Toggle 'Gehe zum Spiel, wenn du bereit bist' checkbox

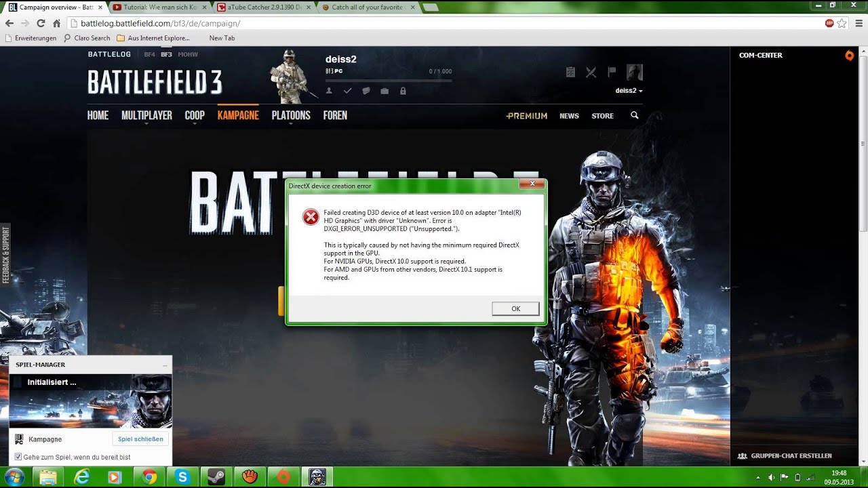pyautogui.click(x=18, y=457)
